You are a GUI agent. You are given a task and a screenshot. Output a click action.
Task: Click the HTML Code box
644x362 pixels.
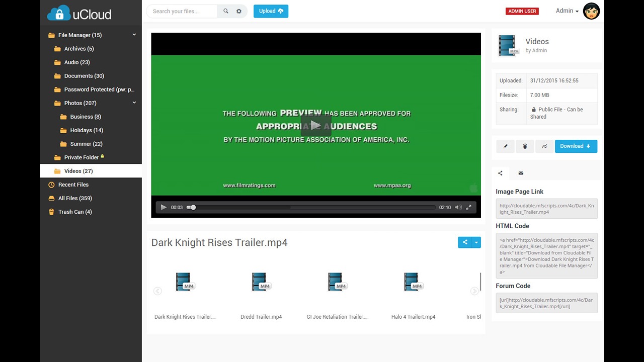coord(547,256)
